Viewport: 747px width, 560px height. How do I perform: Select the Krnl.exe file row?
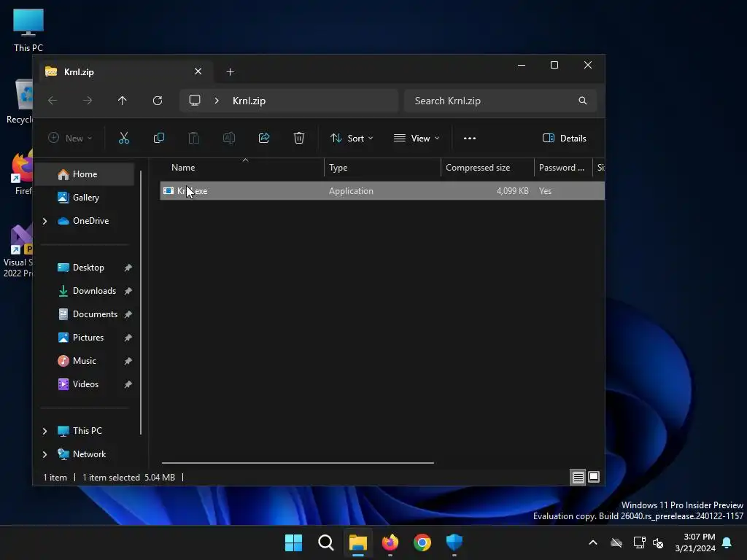pyautogui.click(x=382, y=191)
